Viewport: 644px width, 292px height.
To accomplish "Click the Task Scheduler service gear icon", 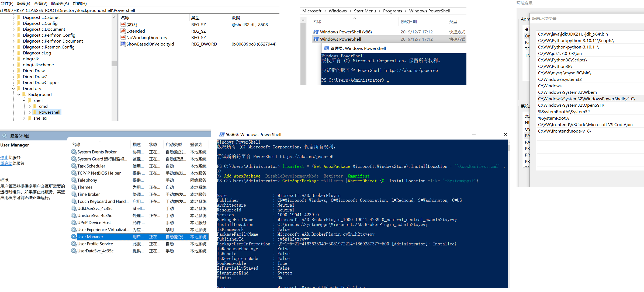I will click(74, 166).
